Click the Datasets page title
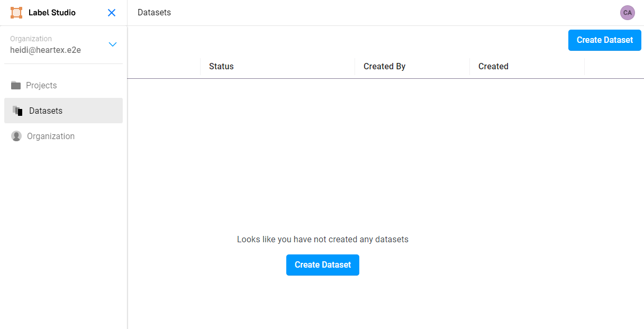Image resolution: width=644 pixels, height=329 pixels. 154,12
